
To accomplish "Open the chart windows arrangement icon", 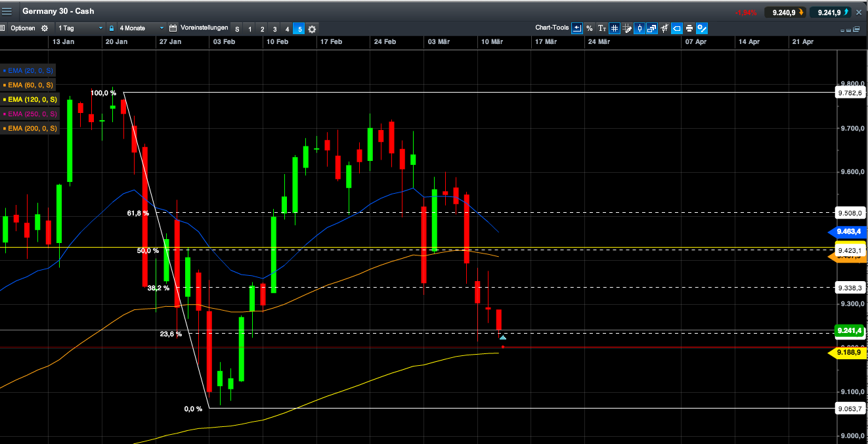I will click(x=651, y=28).
